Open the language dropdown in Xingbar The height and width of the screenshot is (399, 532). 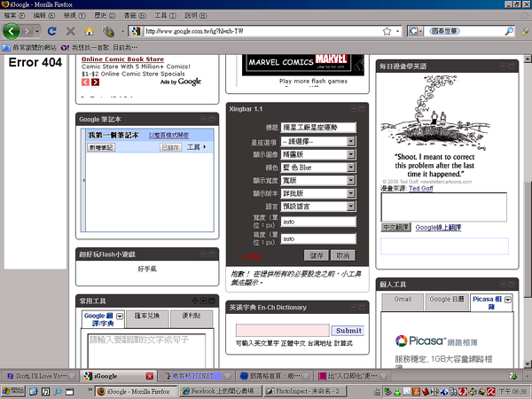(x=318, y=207)
